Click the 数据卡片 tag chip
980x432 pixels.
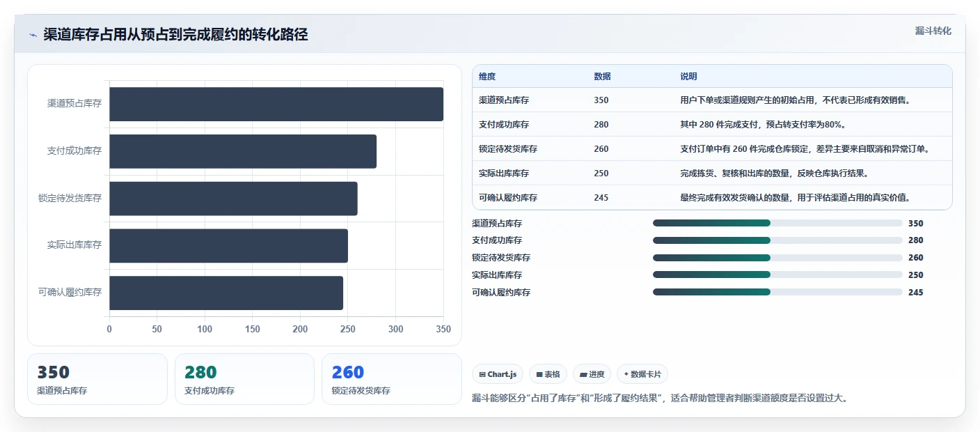[642, 374]
